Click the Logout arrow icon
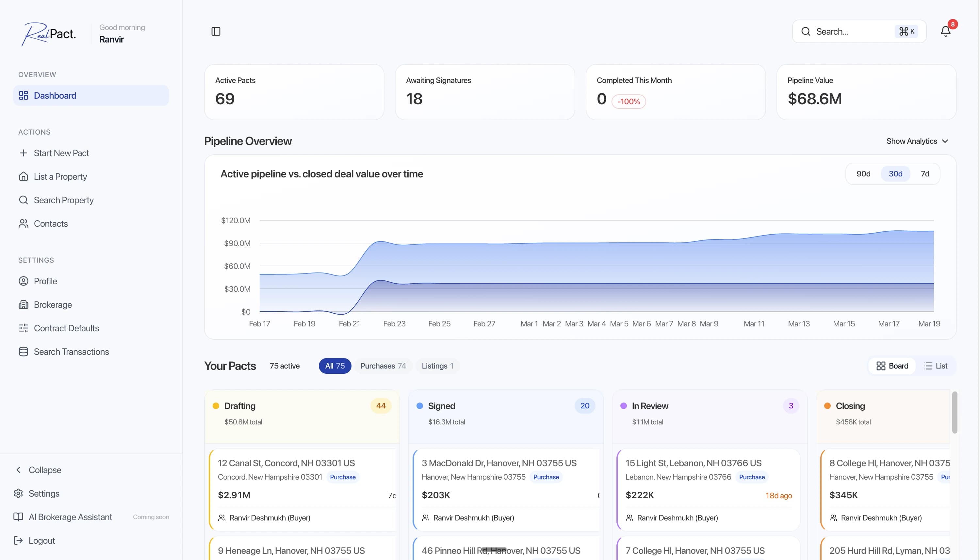 click(x=18, y=540)
